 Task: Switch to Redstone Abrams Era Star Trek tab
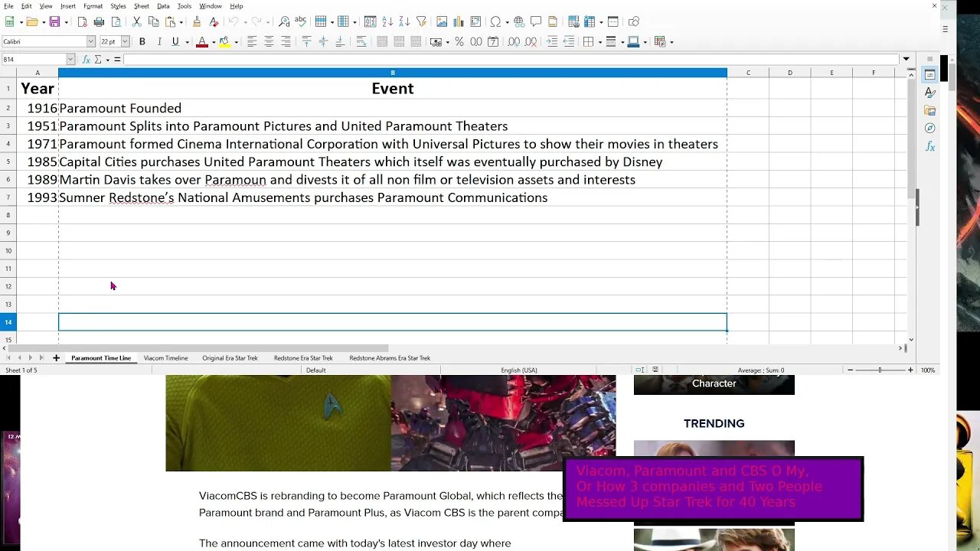[390, 358]
